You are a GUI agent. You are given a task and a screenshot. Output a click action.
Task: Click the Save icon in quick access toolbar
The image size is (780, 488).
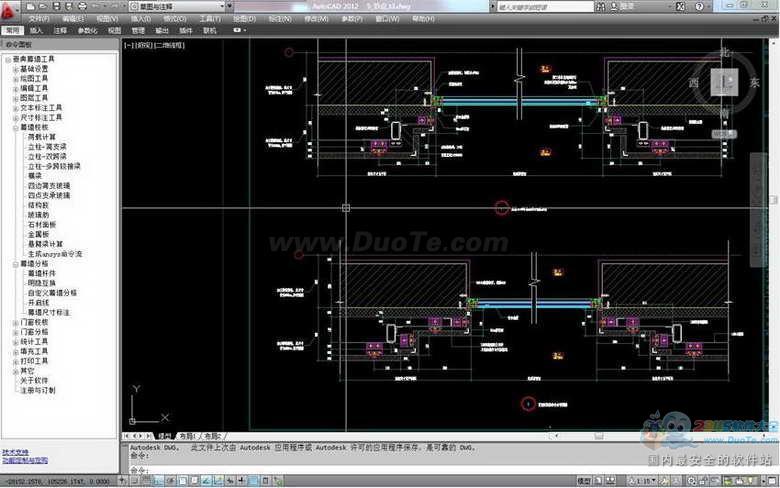[x=57, y=5]
